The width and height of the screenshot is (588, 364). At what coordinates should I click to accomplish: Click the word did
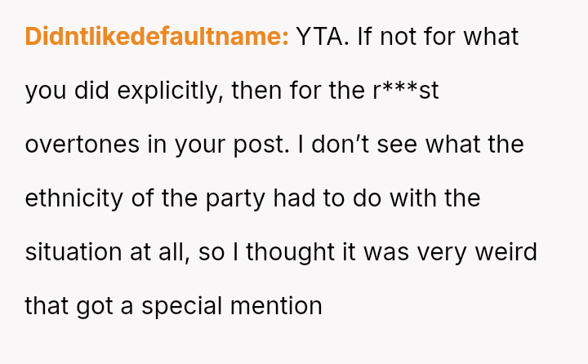coord(92,91)
